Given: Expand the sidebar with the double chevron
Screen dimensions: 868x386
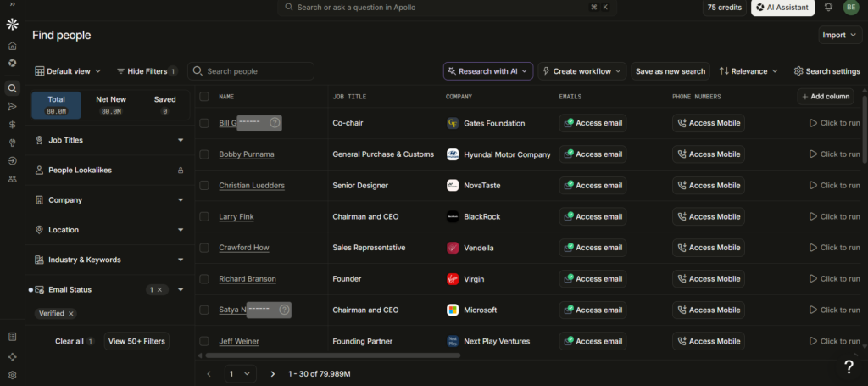Looking at the screenshot, I should coord(12,4).
